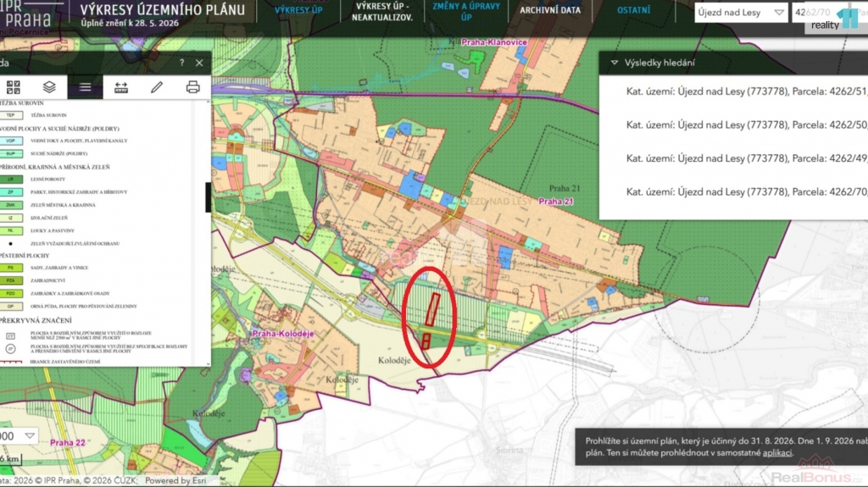Screen dimensions: 868x487
Task: Switch to the VÝKRESY ÚP tab
Action: coord(298,10)
